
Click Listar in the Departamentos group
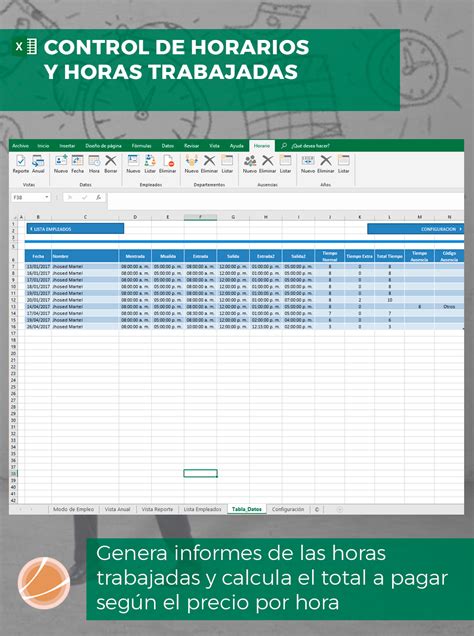click(227, 164)
